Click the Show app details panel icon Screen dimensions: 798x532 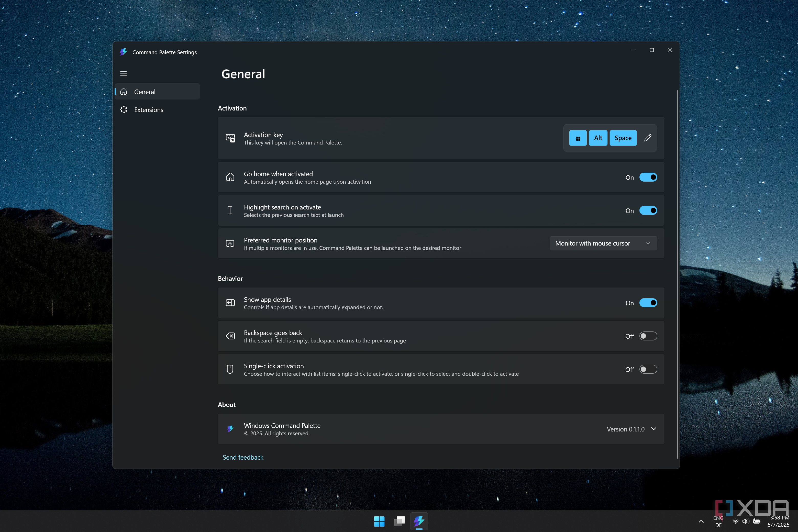230,303
